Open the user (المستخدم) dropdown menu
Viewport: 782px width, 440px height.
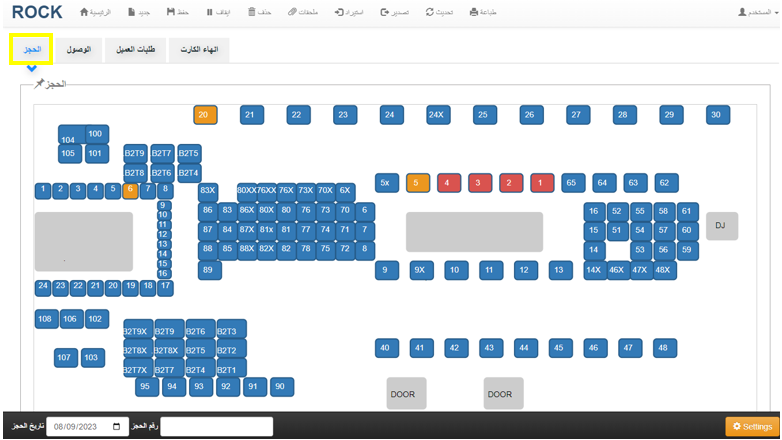point(755,12)
